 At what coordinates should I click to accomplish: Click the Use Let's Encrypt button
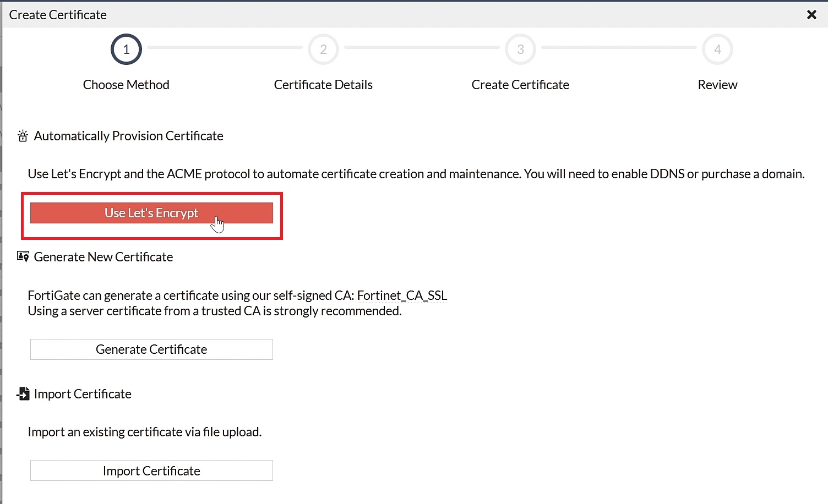click(x=151, y=213)
